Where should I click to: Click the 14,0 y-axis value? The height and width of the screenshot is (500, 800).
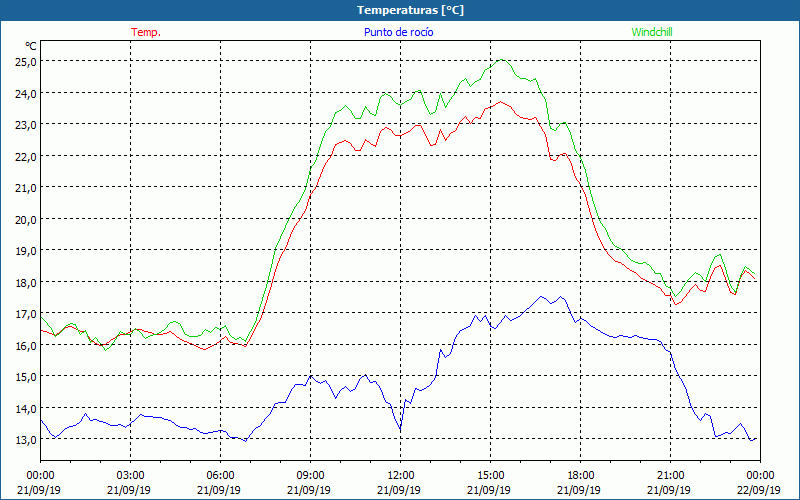pyautogui.click(x=26, y=408)
